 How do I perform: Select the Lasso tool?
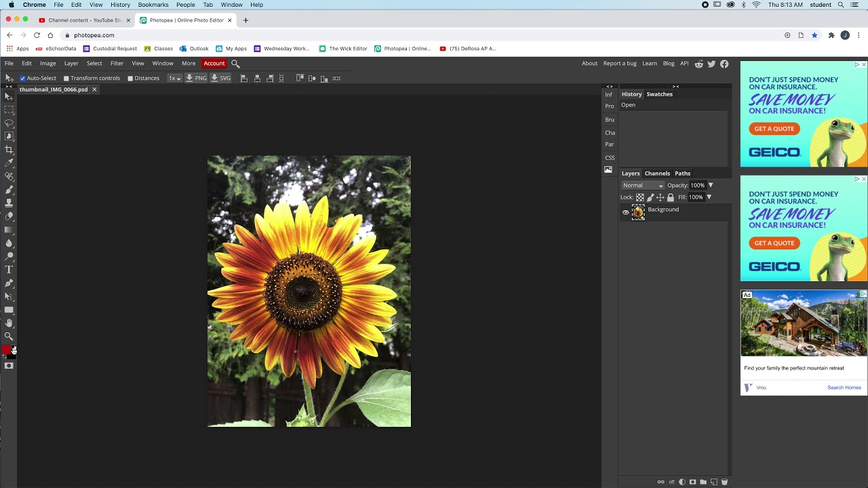click(9, 123)
